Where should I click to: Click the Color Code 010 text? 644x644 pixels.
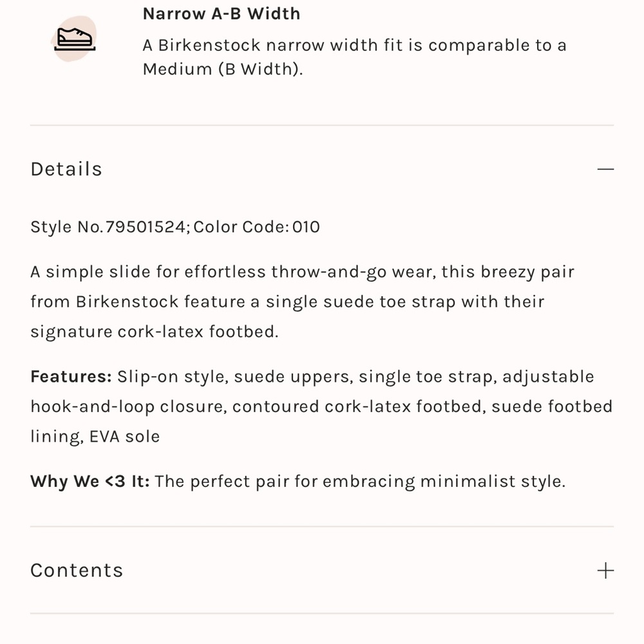click(257, 227)
